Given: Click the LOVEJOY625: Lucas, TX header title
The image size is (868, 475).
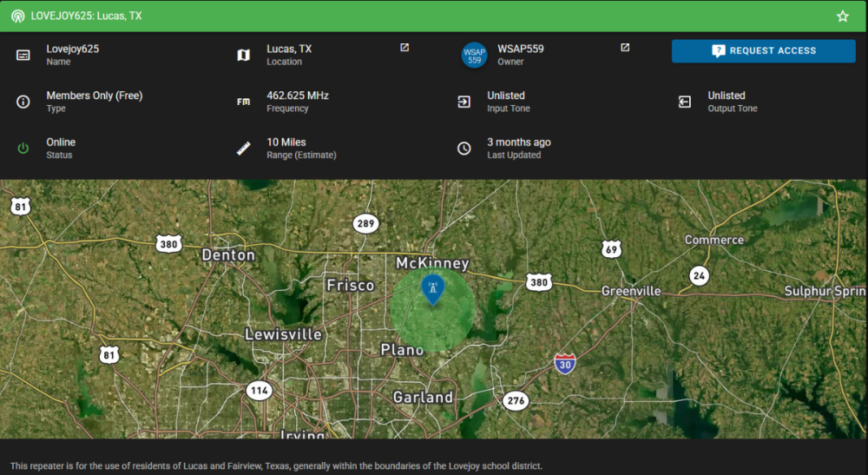Looking at the screenshot, I should [x=86, y=16].
